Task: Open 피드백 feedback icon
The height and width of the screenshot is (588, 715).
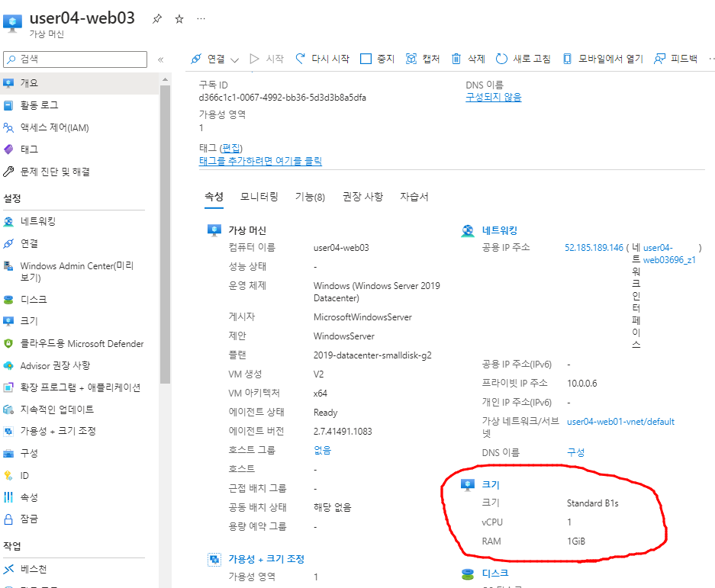Action: (659, 59)
